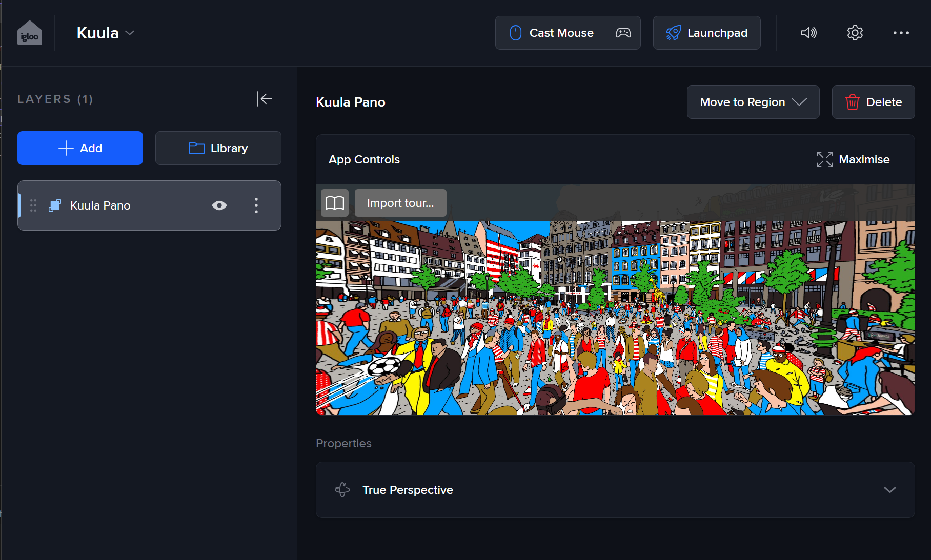This screenshot has width=931, height=560.
Task: Open the settings gear
Action: [x=855, y=33]
